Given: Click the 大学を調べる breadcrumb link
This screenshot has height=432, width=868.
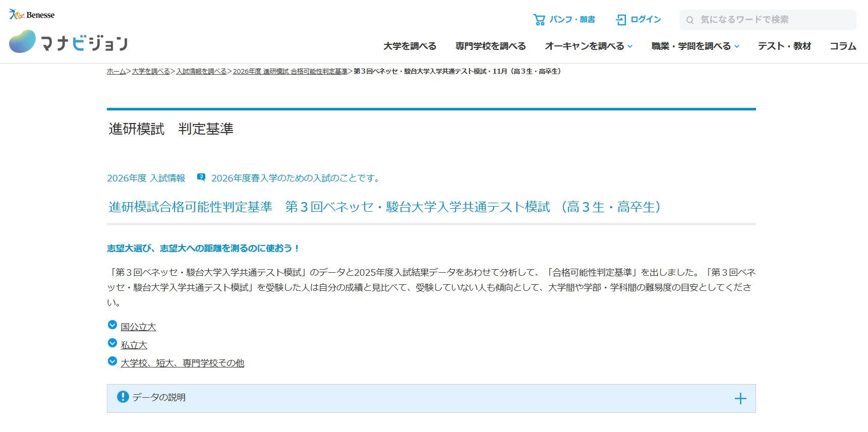Looking at the screenshot, I should tap(151, 71).
